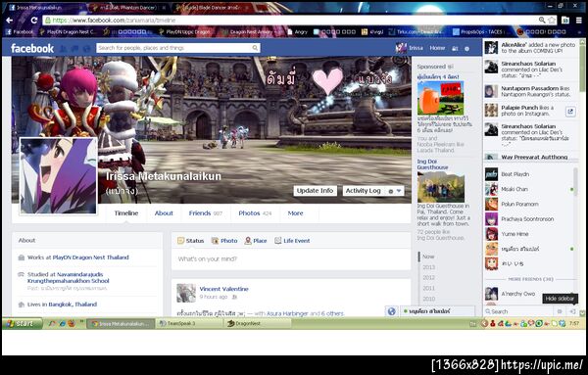Screen dimensions: 588x375
Task: Choose Life Event in the post composer
Action: click(292, 241)
